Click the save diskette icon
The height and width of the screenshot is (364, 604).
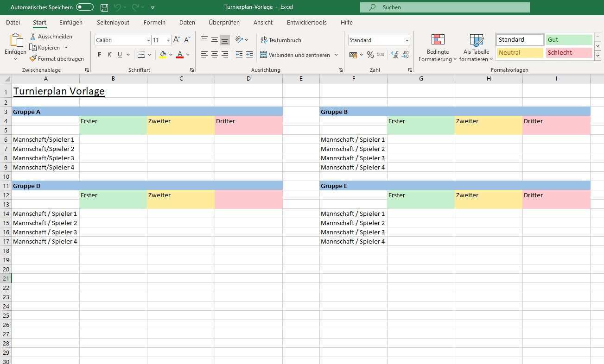(x=104, y=7)
